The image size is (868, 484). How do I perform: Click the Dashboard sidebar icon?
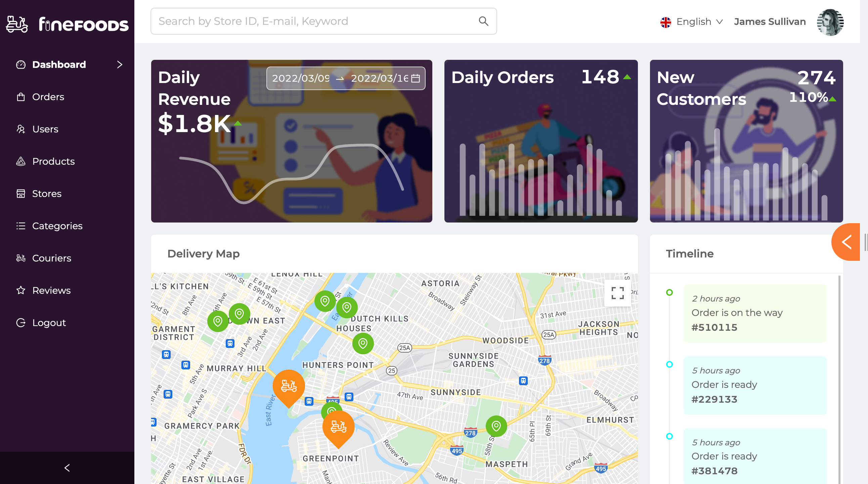21,65
